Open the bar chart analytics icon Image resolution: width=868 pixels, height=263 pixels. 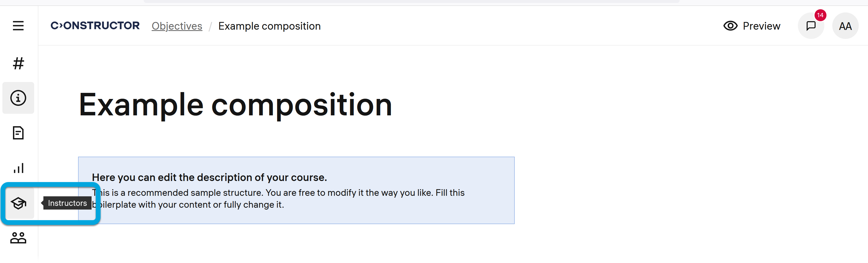tap(18, 168)
